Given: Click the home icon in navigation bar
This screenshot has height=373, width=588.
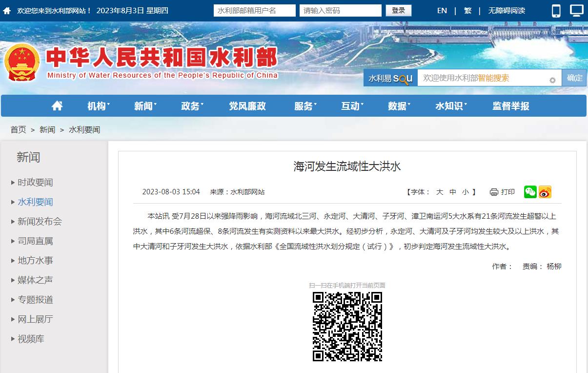Looking at the screenshot, I should 57,106.
